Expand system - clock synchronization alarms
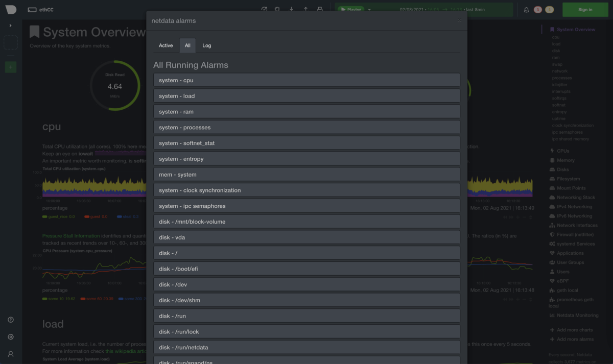 coord(306,190)
